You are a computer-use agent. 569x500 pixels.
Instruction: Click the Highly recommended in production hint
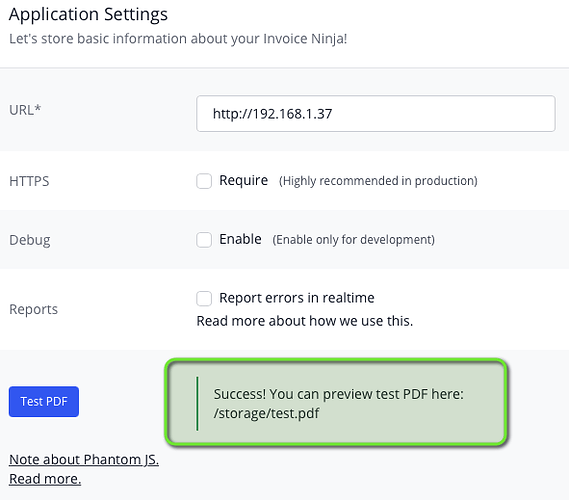(x=378, y=181)
